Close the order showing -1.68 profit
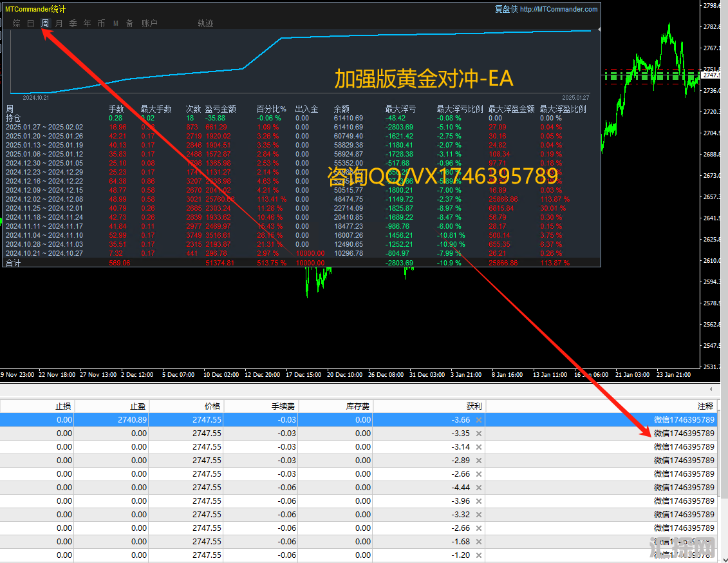728x563 pixels. (x=478, y=542)
